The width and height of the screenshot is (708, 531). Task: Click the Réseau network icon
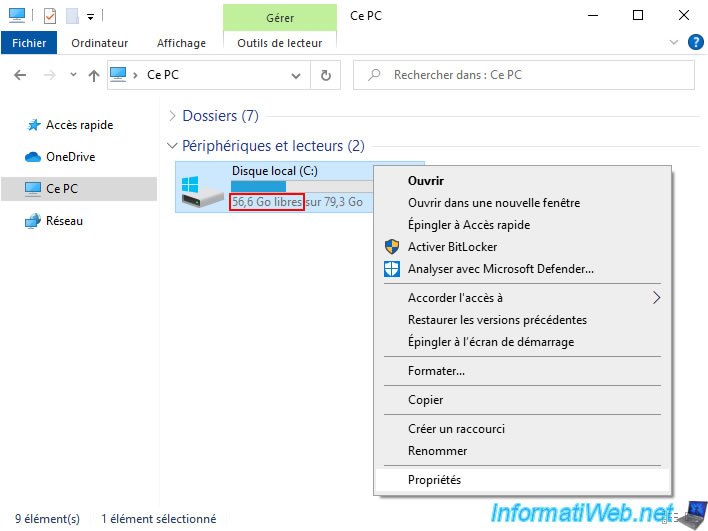(x=33, y=221)
